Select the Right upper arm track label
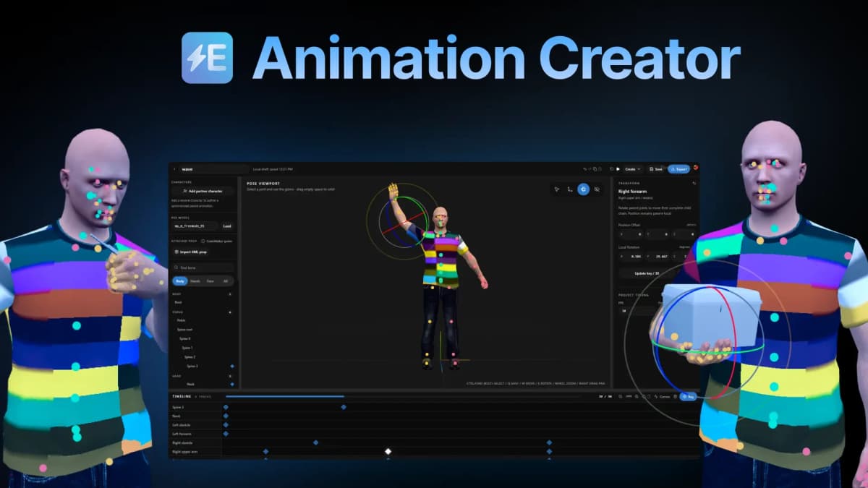This screenshot has width=868, height=488. [x=185, y=451]
